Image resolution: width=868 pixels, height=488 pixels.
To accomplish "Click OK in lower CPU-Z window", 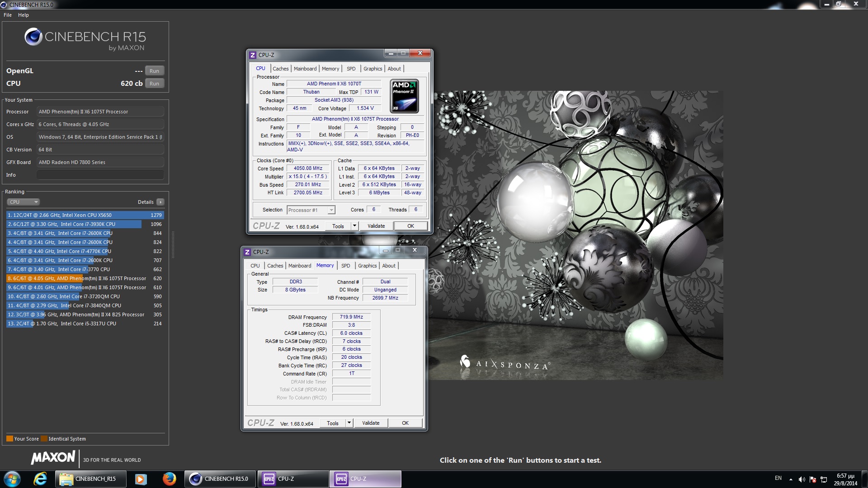I will pyautogui.click(x=405, y=423).
